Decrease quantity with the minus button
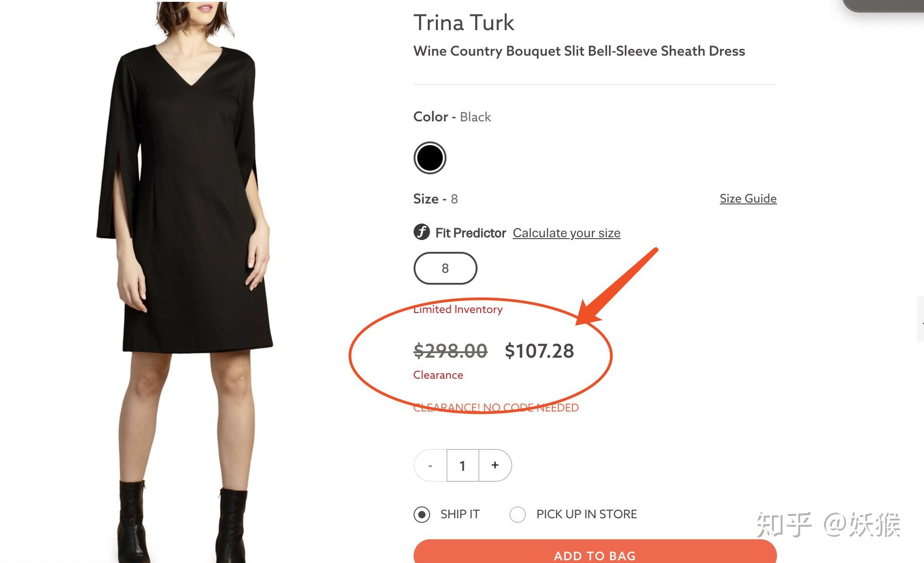Viewport: 924px width, 563px height. (430, 465)
